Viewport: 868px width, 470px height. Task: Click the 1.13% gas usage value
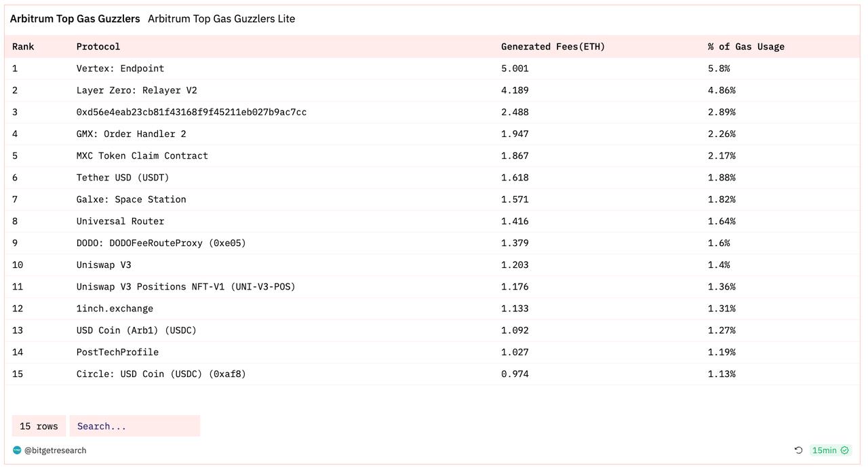(x=722, y=374)
